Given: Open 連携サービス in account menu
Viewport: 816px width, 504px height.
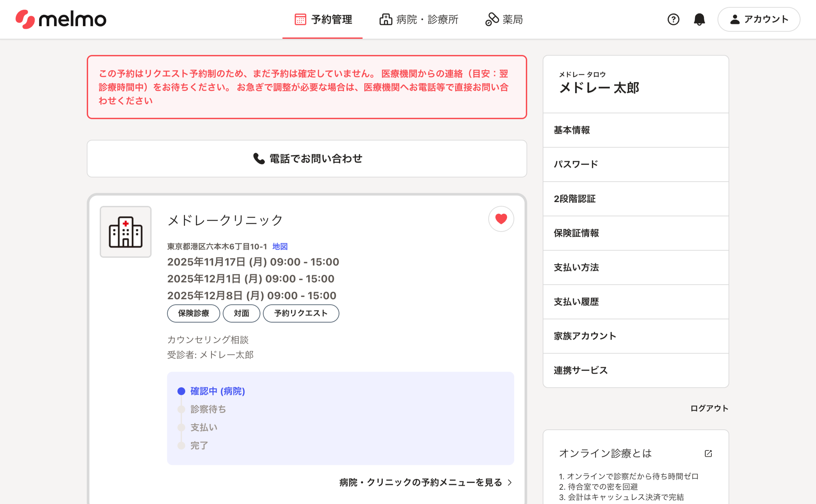Looking at the screenshot, I should [636, 370].
